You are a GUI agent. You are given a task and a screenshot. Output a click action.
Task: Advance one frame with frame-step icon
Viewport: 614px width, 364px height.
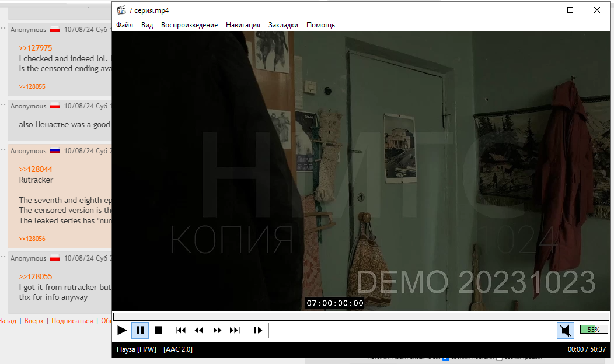(x=257, y=330)
